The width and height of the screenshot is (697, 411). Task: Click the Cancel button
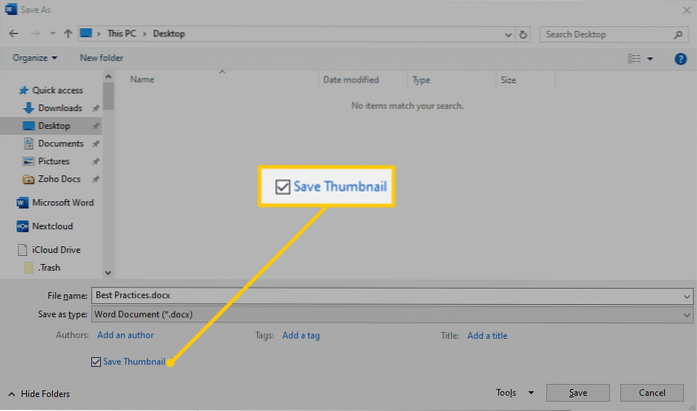[x=652, y=393]
